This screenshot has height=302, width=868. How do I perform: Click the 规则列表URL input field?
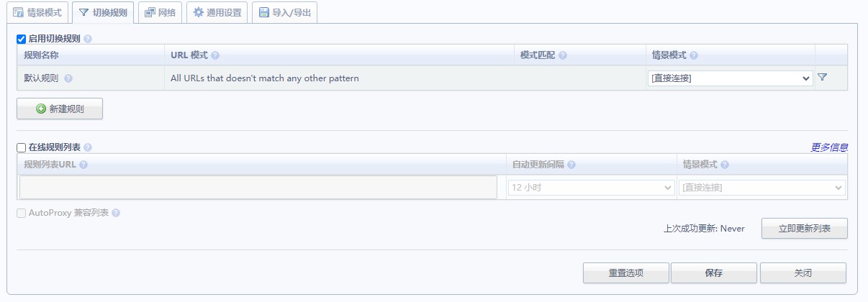coord(258,187)
